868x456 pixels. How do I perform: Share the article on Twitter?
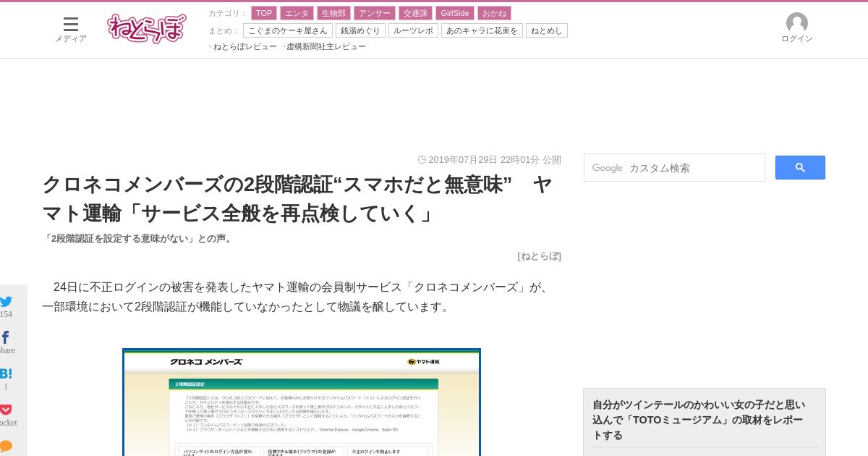coord(6,302)
